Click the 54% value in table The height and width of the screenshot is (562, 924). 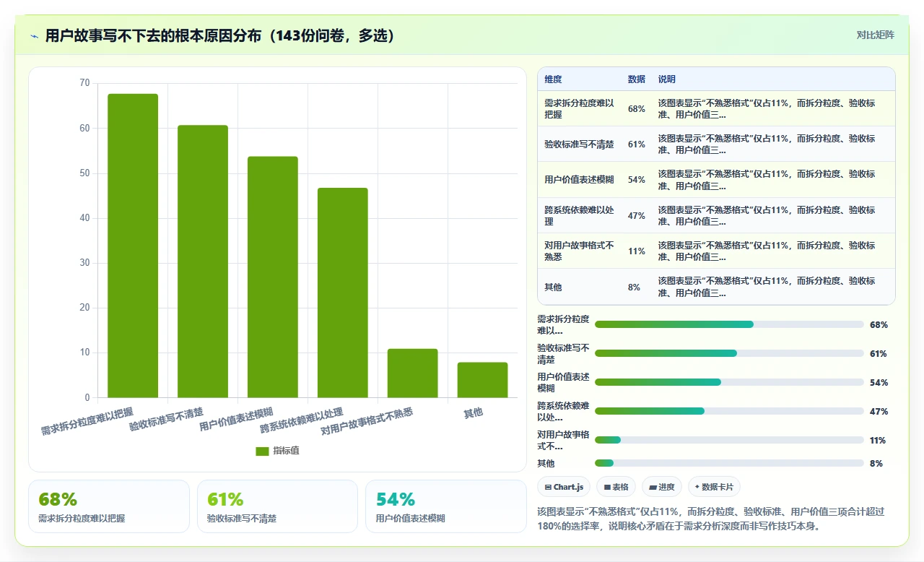tap(637, 179)
